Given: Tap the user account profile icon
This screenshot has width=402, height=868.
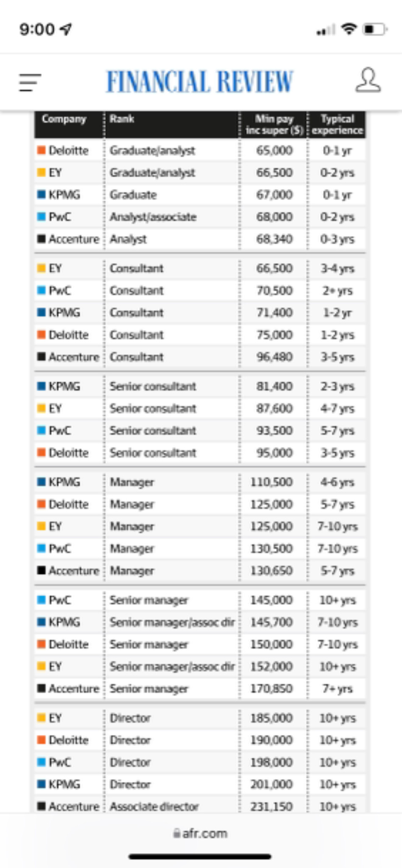Looking at the screenshot, I should (x=368, y=80).
